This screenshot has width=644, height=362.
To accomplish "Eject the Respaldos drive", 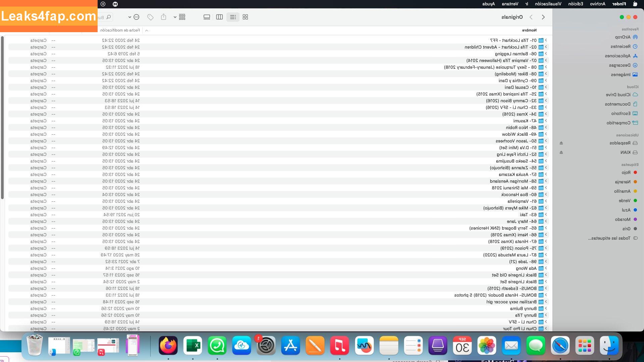I will point(561,143).
